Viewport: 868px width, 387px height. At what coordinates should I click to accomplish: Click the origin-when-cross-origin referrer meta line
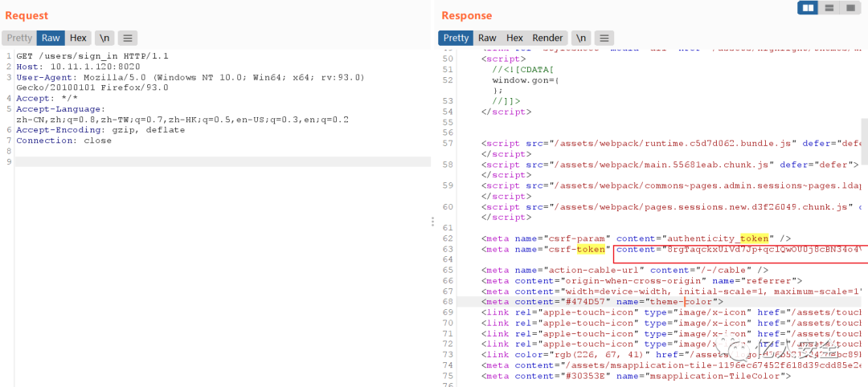pyautogui.click(x=641, y=280)
